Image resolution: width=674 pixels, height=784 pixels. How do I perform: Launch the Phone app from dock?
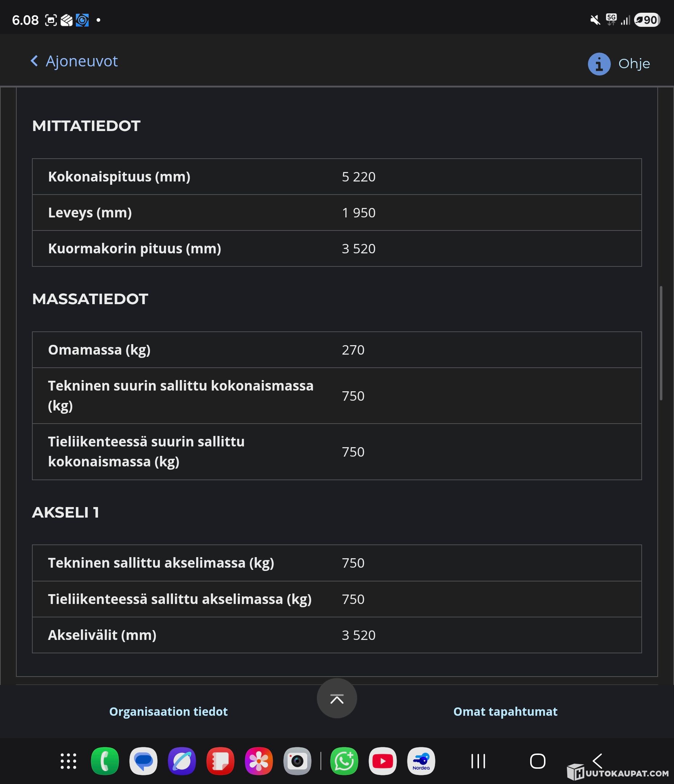(x=105, y=761)
